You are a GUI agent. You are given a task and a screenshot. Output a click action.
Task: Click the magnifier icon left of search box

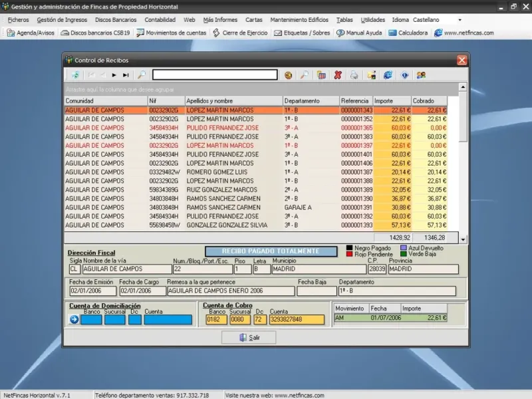pyautogui.click(x=141, y=75)
